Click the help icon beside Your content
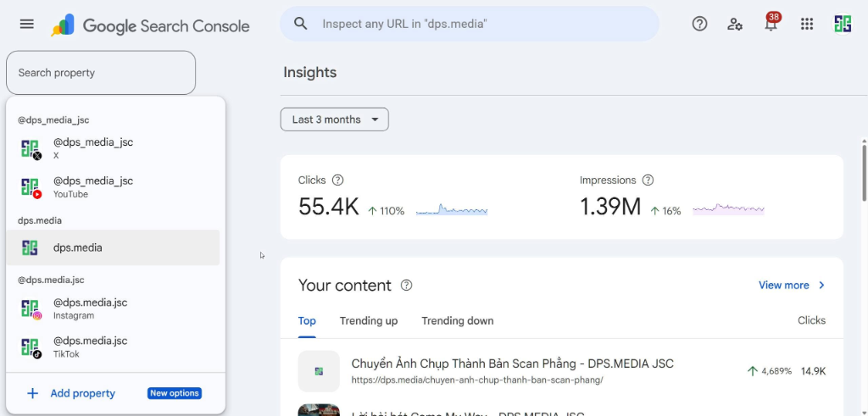The height and width of the screenshot is (416, 868). coord(406,286)
